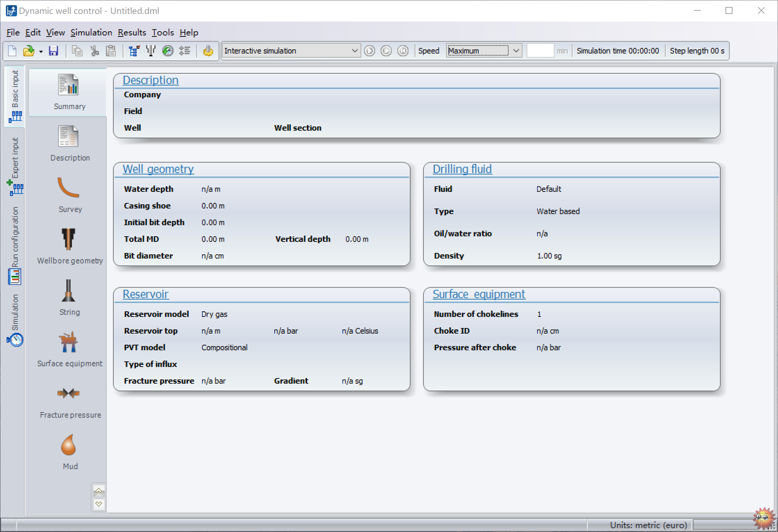Click the yellow hand toolbar icon
Viewport: 778px width, 532px height.
208,51
